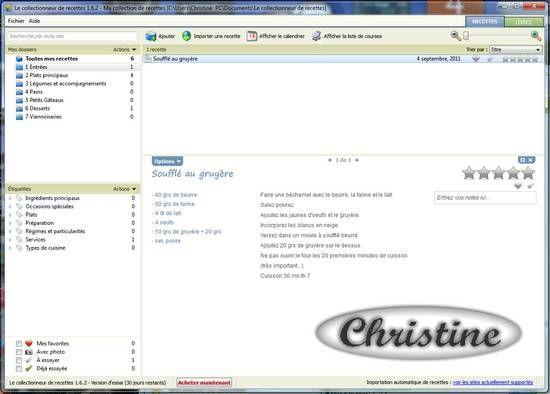The image size is (550, 394).
Task: Click the checkmark icon under rating stars
Action: (530, 186)
